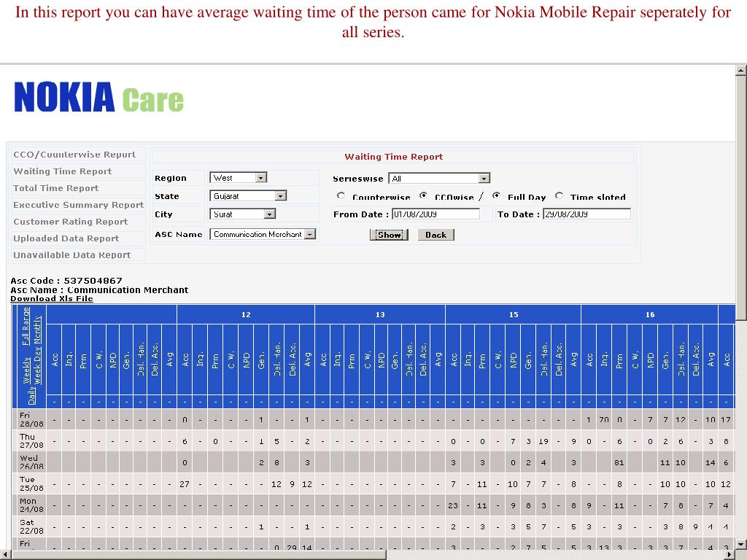
Task: Click value 81 in Wed 26/08 row
Action: tap(619, 462)
